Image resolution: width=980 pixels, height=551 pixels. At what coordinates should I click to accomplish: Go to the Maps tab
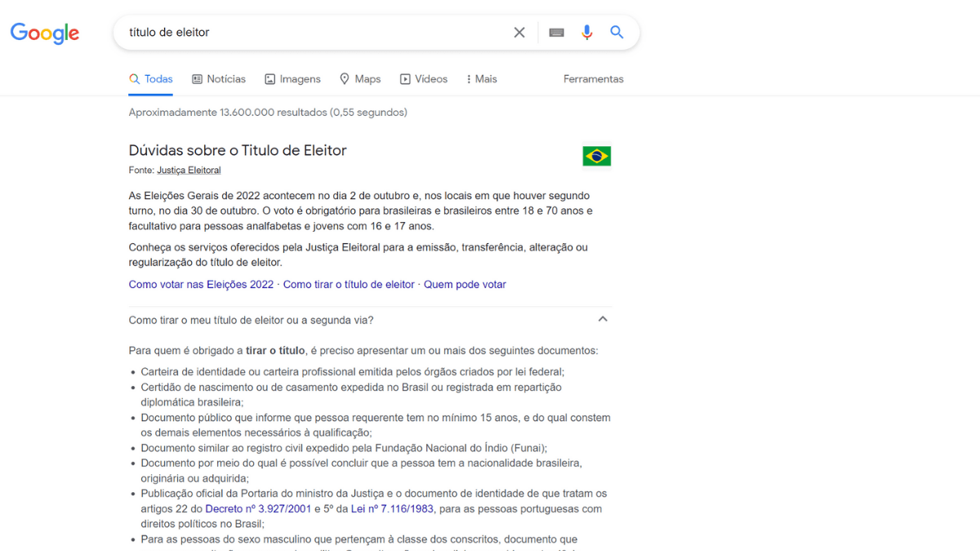[x=360, y=79]
